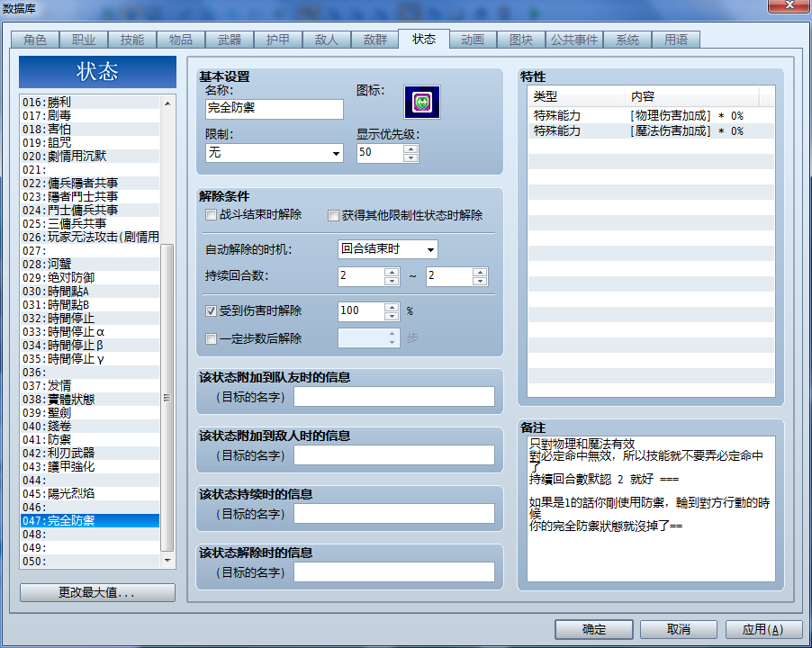Select the 魔法伤害加成 trait row
This screenshot has width=812, height=648.
point(651,130)
